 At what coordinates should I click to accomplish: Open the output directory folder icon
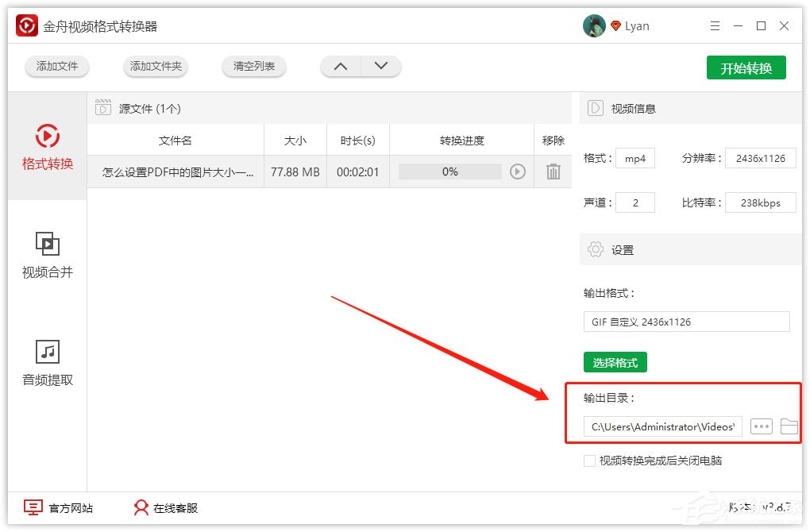789,426
